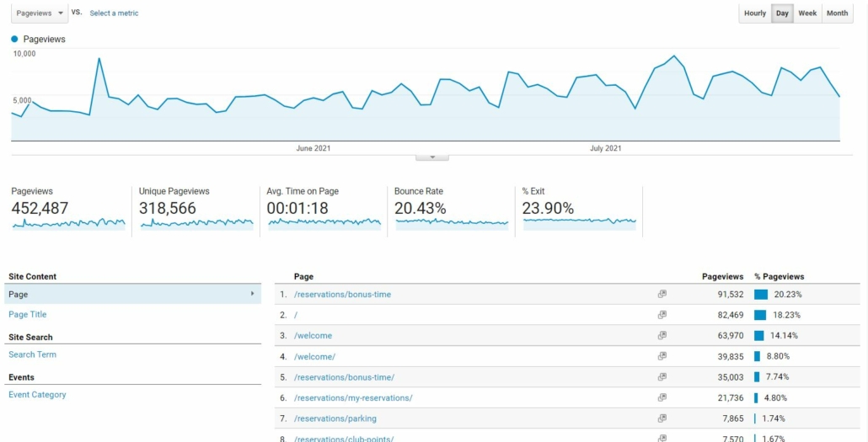This screenshot has width=868, height=442.
Task: Open external link icon for /reservations/bonus-time/ row five
Action: point(662,376)
